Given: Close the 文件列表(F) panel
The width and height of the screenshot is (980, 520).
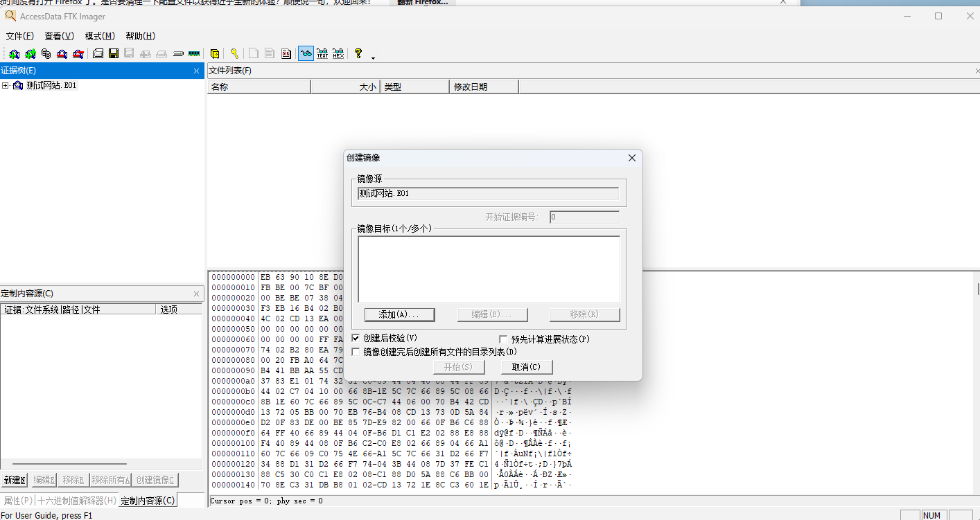Looking at the screenshot, I should point(976,71).
